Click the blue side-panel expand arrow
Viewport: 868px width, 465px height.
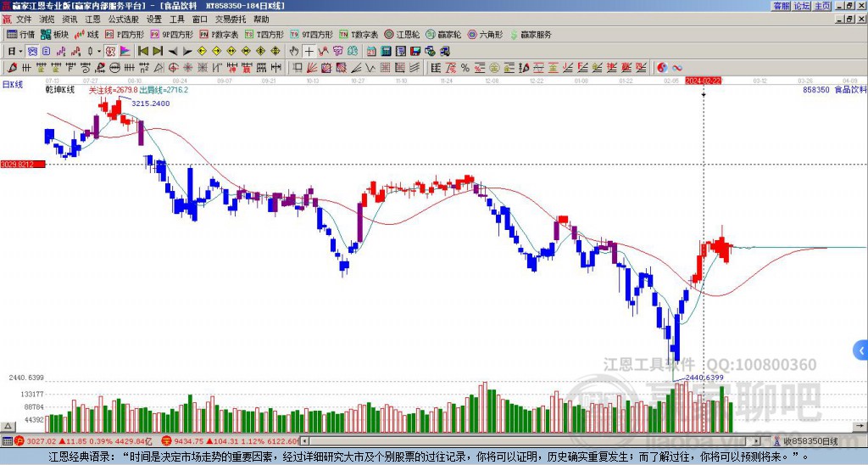coord(860,350)
